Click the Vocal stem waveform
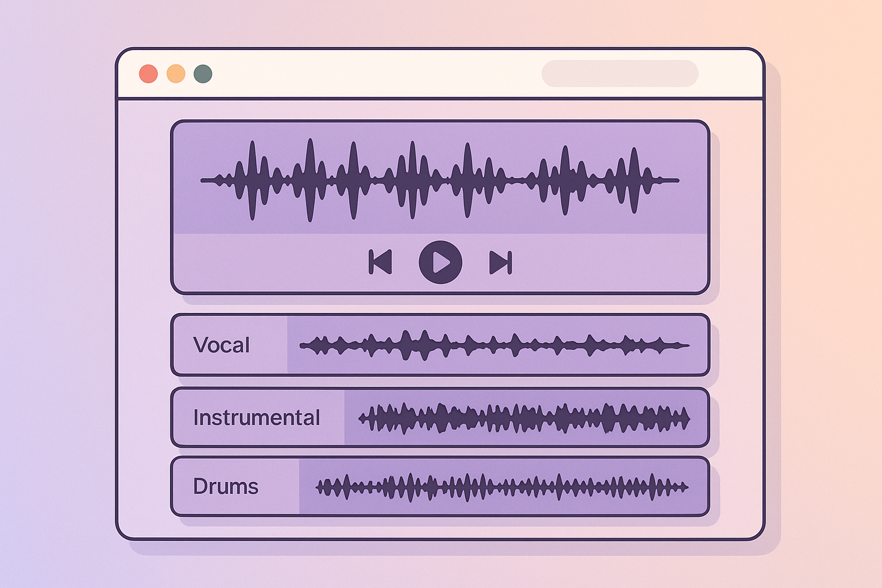Viewport: 882px width, 588px height. click(494, 345)
